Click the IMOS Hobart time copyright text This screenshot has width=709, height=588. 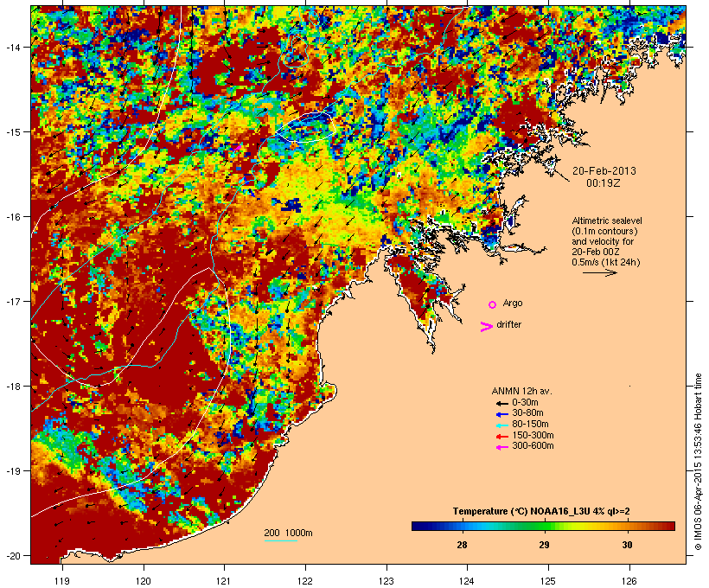click(698, 462)
